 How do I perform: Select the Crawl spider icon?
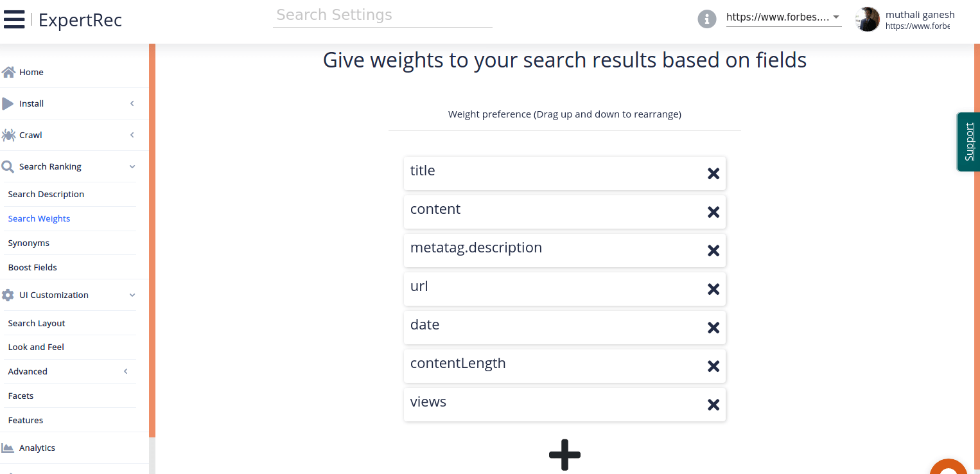8,135
